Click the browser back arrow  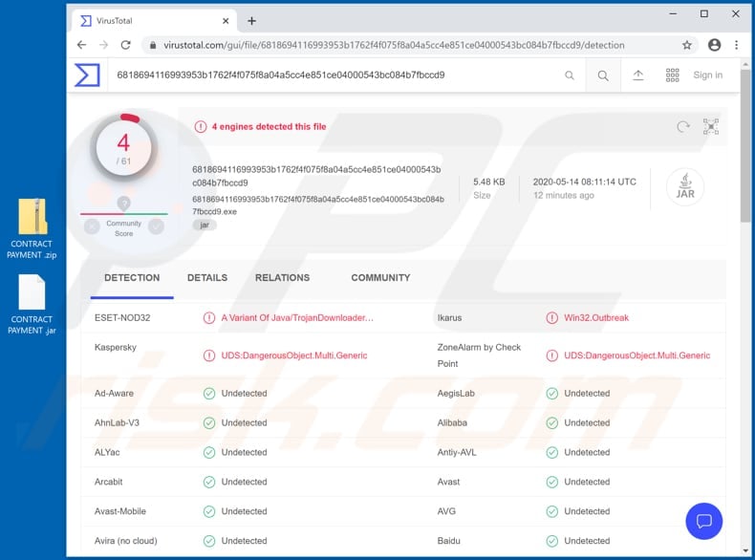[x=81, y=45]
